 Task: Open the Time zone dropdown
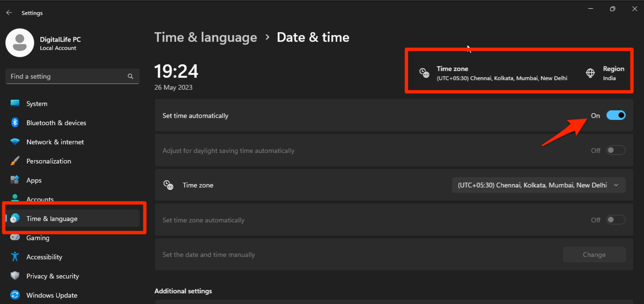pyautogui.click(x=539, y=185)
